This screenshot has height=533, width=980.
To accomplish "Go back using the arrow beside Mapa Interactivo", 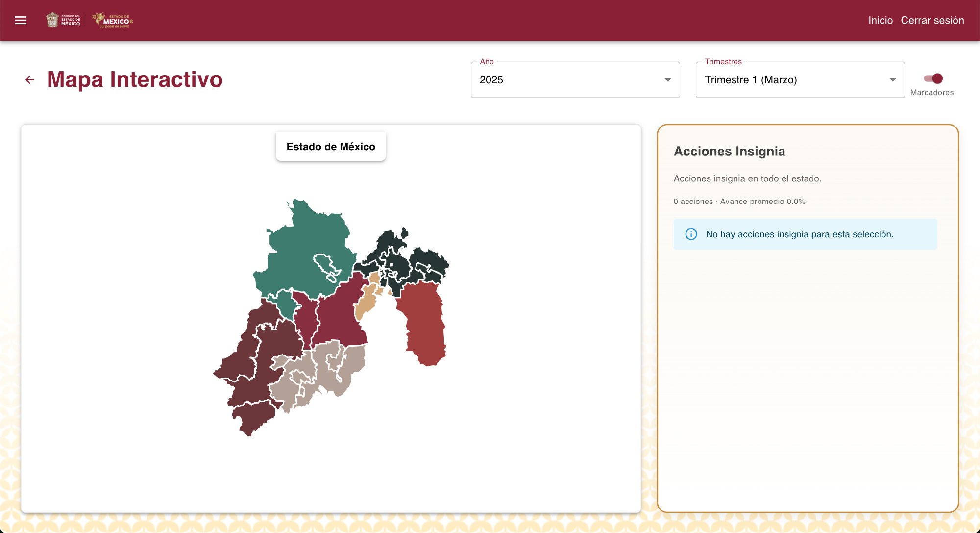I will (30, 80).
